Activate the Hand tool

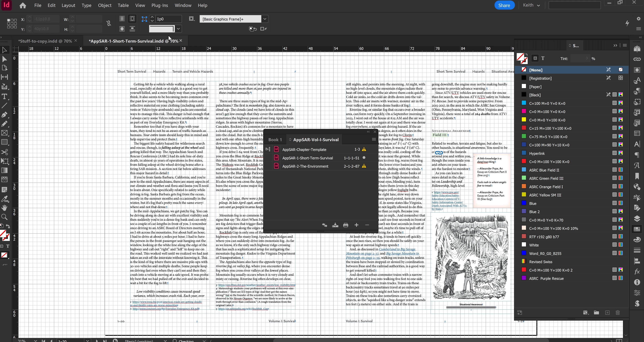point(4,208)
